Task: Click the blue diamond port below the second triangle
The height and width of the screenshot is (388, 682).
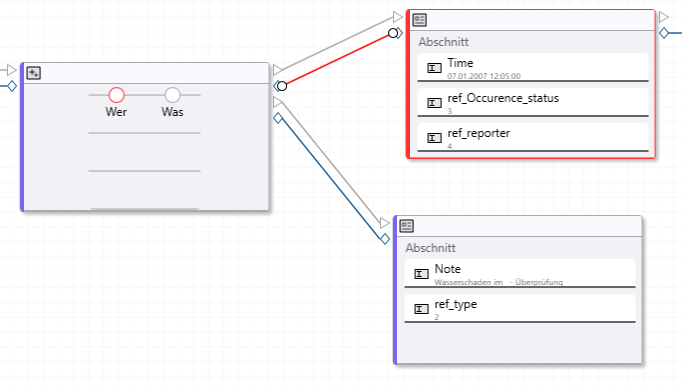Action: click(x=278, y=118)
